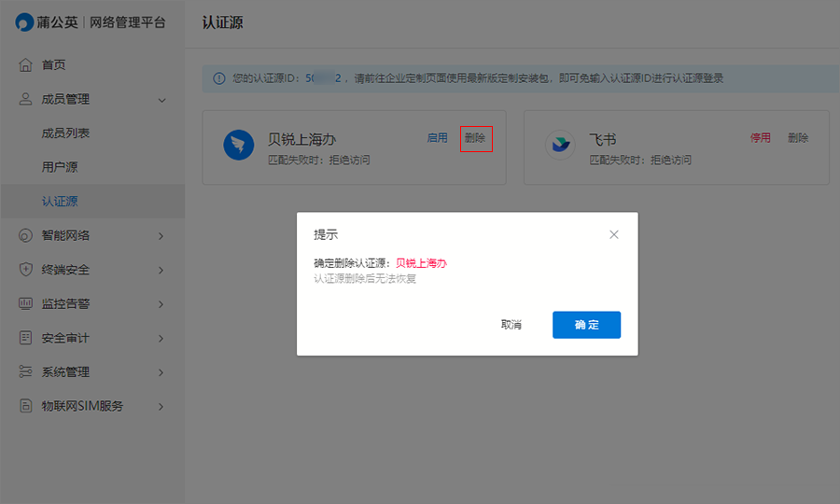Click the document icon for 安全审计
This screenshot has height=504, width=840.
(25, 338)
